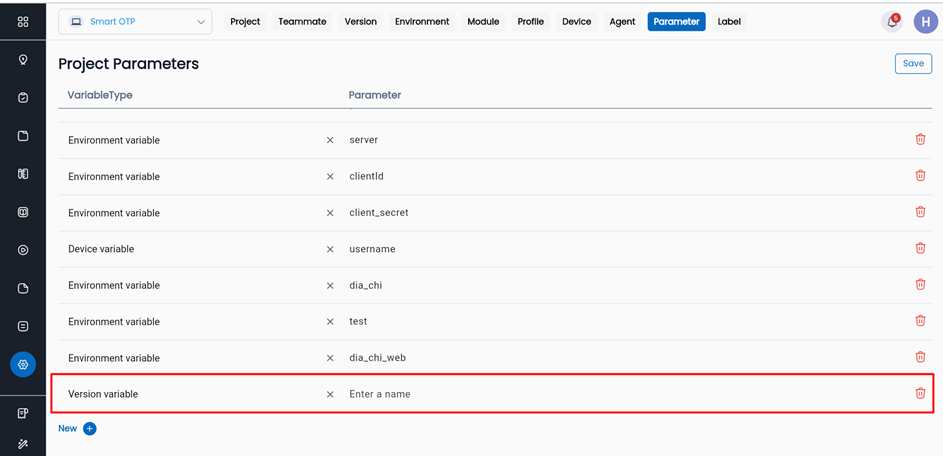Open the Teammate tab

point(302,22)
